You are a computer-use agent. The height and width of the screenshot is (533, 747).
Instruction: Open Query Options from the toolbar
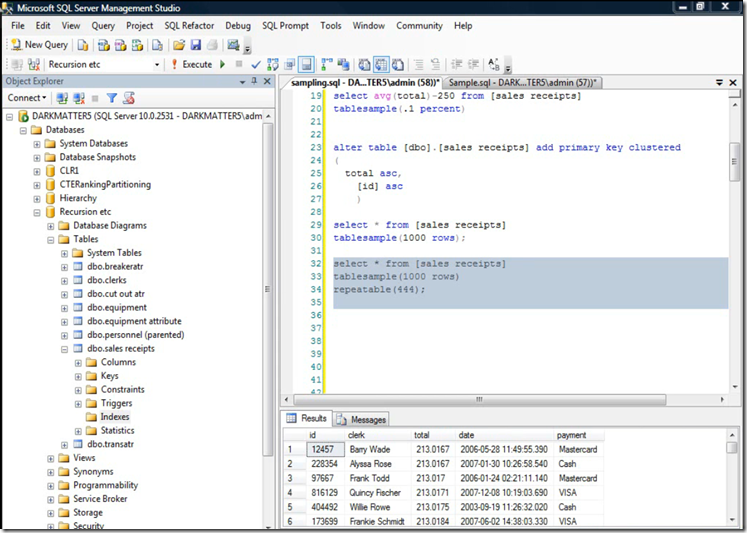[x=290, y=64]
